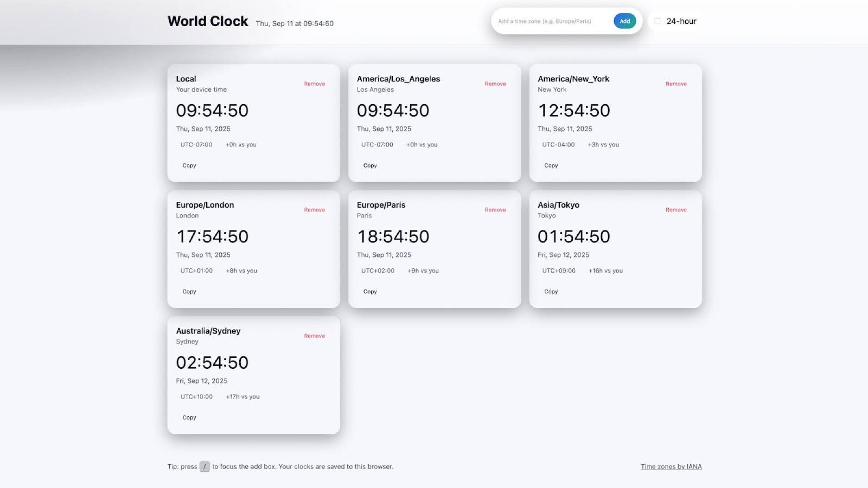Open the Time zones by IANA link

point(671,466)
